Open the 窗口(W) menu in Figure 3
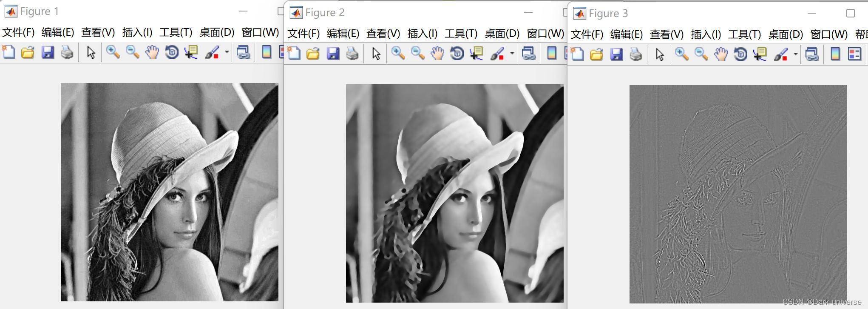 tap(829, 34)
